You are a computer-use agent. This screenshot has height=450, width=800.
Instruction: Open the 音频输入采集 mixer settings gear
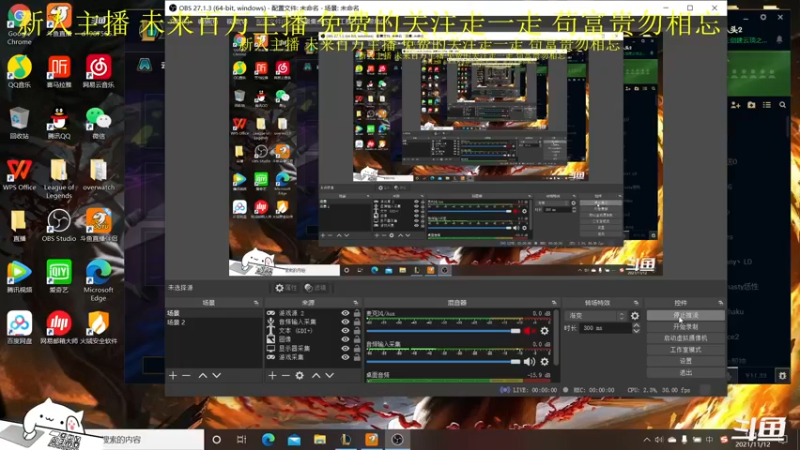pyautogui.click(x=544, y=362)
